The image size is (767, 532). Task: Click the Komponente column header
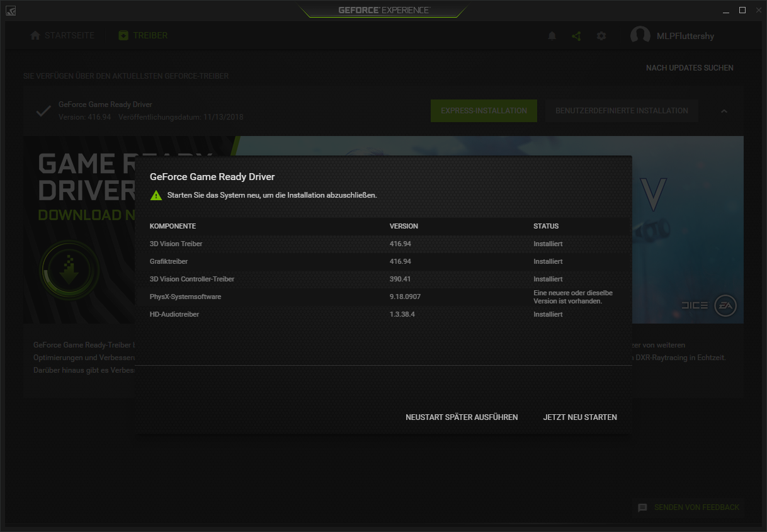click(x=173, y=226)
